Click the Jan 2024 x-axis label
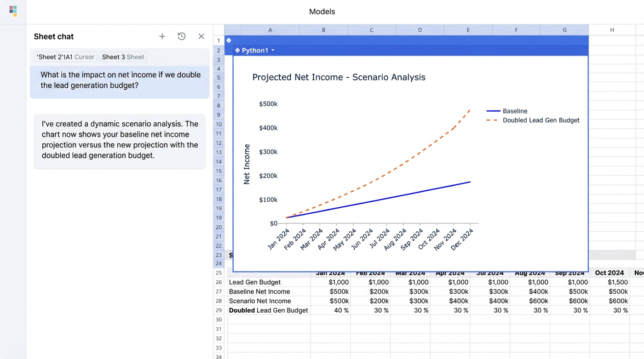The image size is (644, 359). 278,239
